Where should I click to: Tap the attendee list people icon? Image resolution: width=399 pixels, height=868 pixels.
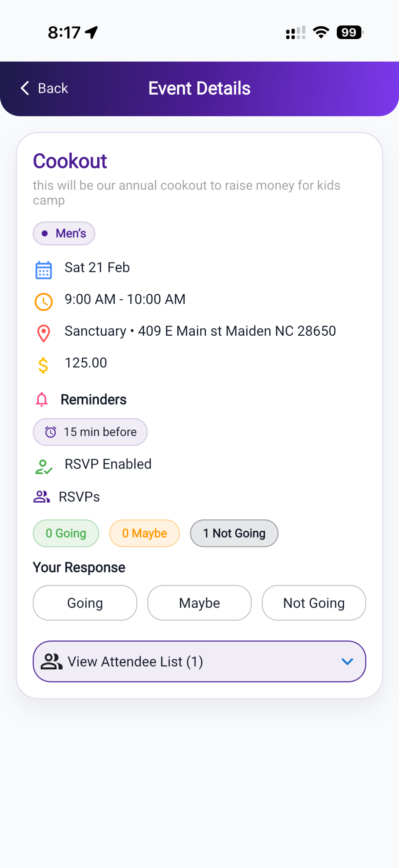tap(52, 661)
